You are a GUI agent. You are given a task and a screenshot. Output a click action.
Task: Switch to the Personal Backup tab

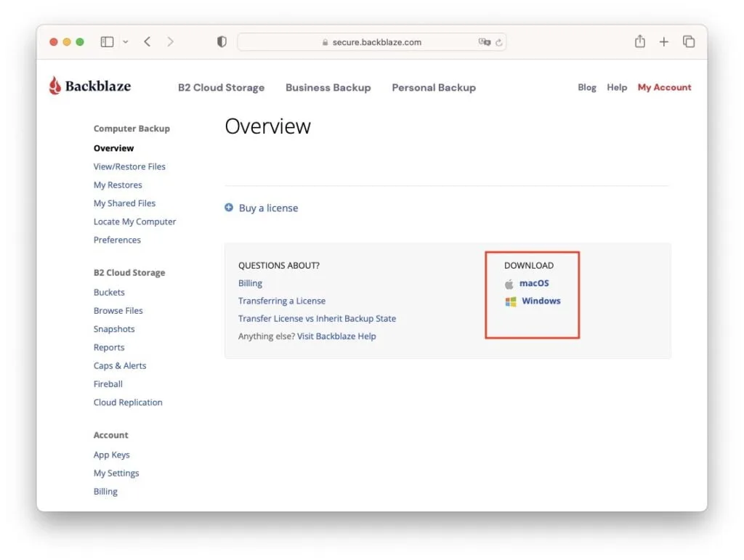[x=434, y=87]
